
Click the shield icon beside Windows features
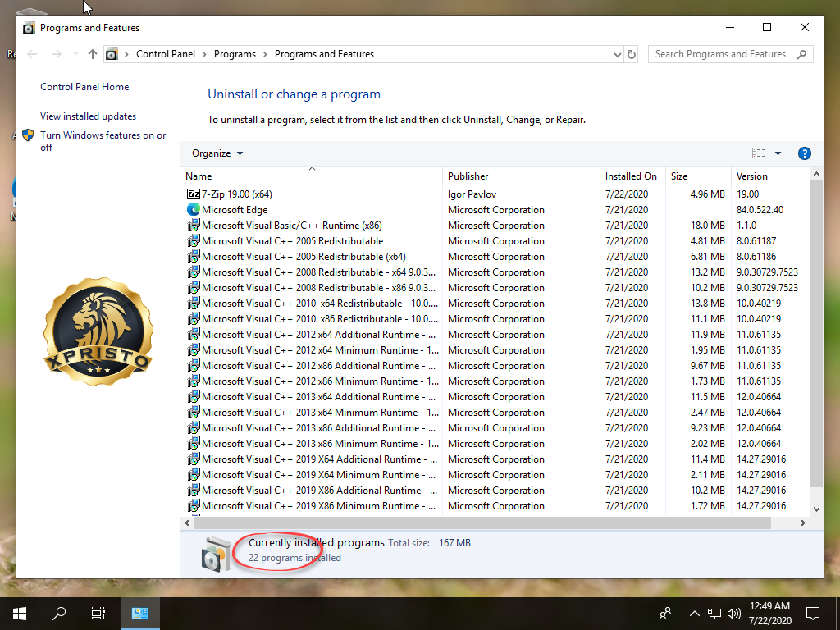(28, 135)
